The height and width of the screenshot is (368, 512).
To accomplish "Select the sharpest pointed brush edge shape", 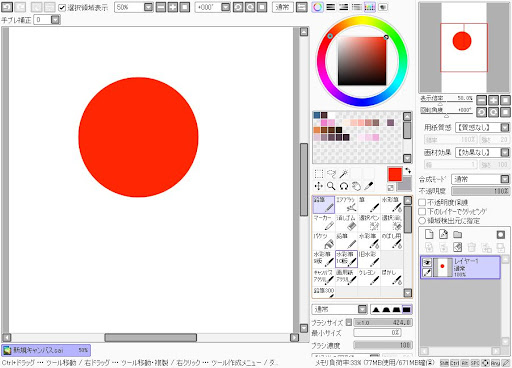I will (x=376, y=310).
